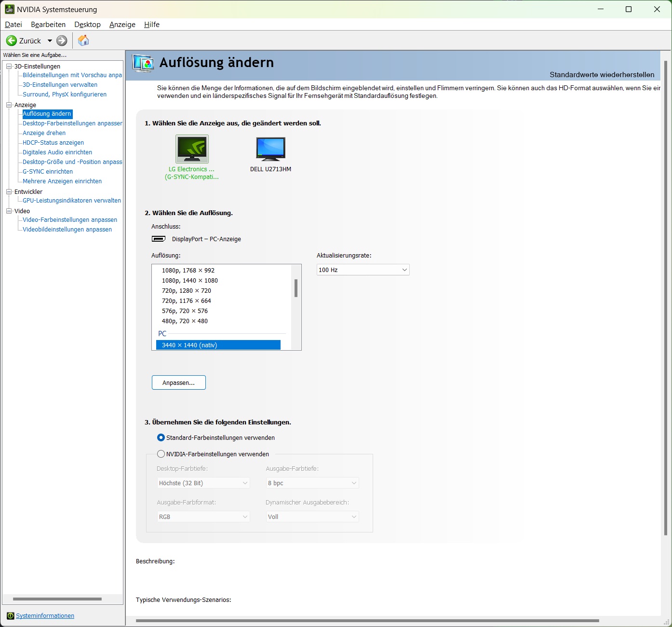Click the task tree horizontal scrollbar

point(57,599)
